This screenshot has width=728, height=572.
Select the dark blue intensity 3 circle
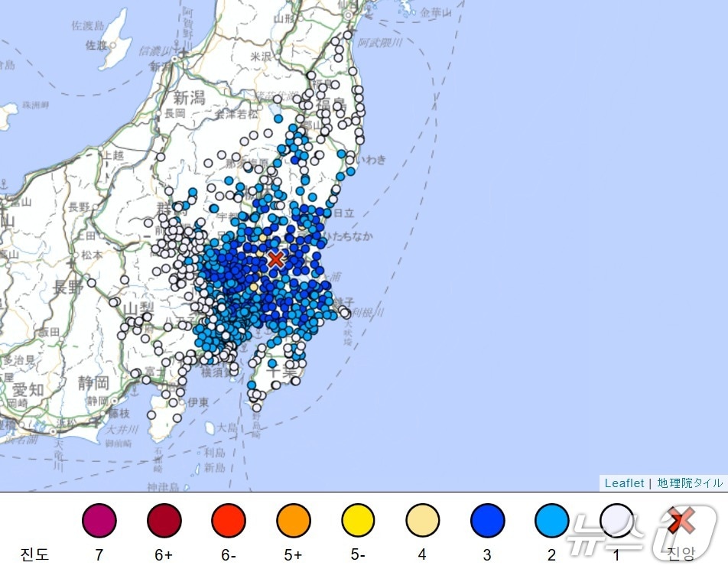[x=487, y=522]
